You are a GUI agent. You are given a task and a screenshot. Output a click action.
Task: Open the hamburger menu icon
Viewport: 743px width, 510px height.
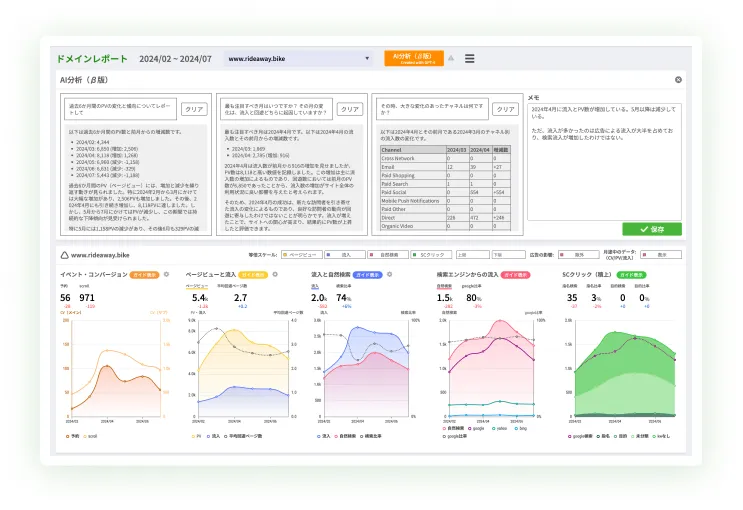click(469, 59)
